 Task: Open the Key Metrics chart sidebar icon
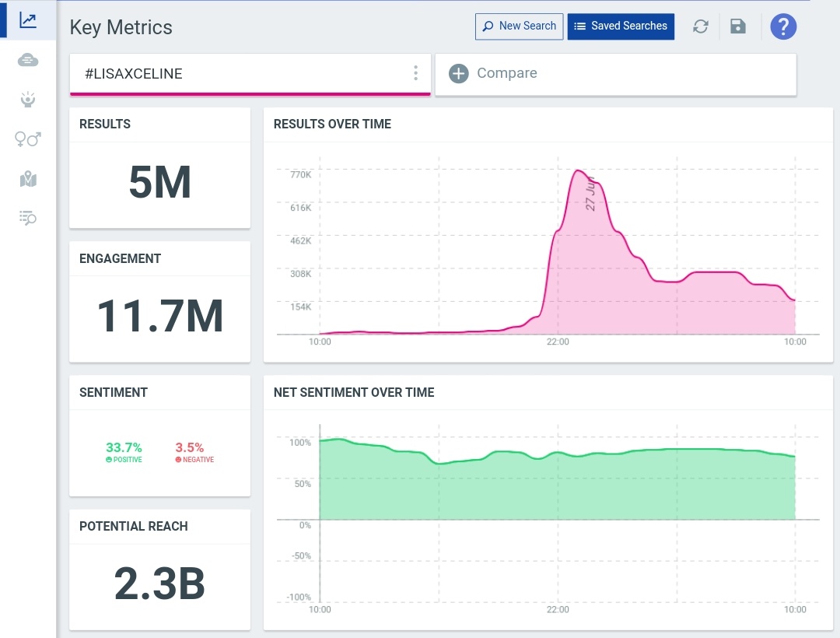[28, 20]
